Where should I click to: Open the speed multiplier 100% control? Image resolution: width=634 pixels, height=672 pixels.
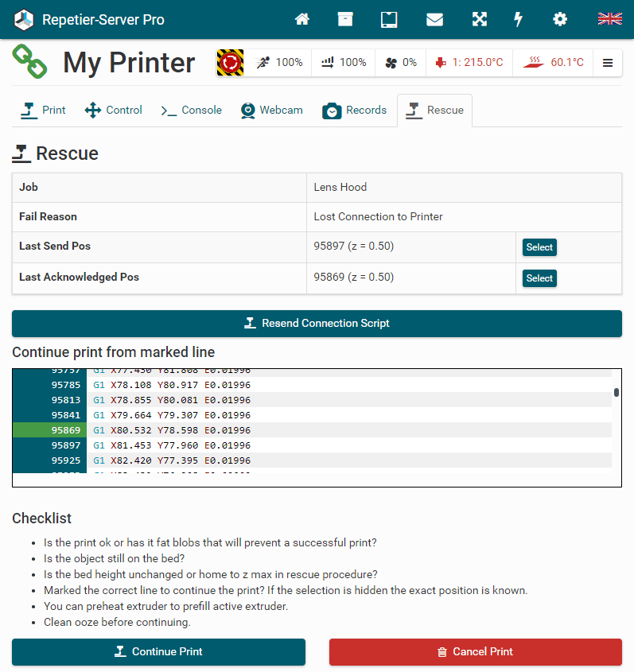click(x=278, y=63)
